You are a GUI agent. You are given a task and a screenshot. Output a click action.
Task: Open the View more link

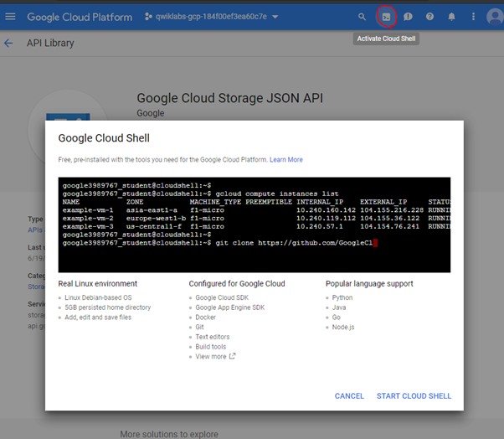(x=211, y=356)
